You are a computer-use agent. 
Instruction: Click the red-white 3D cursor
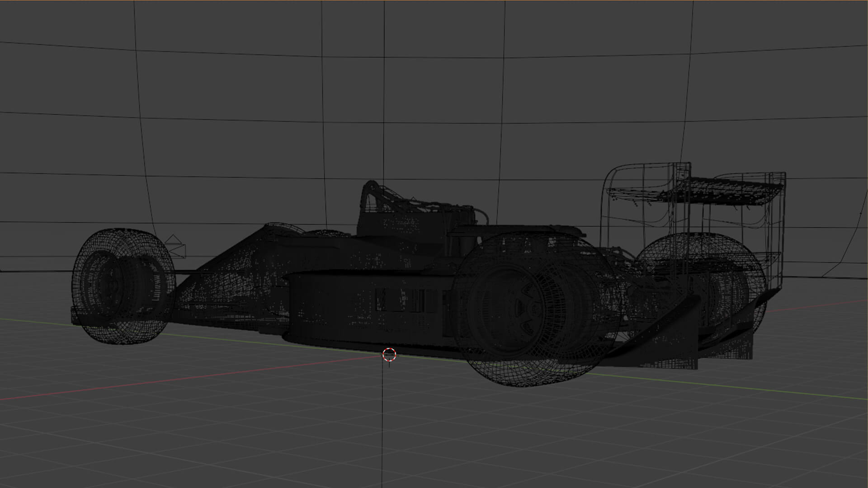389,355
